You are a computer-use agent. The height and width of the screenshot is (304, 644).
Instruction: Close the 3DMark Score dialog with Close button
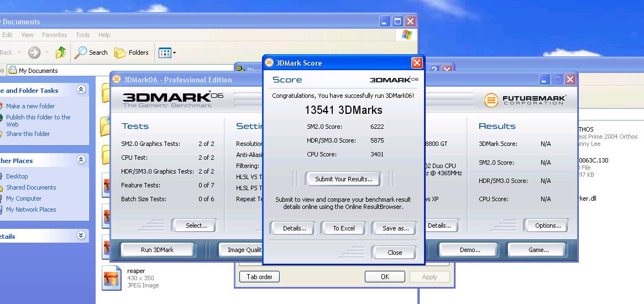coord(394,253)
